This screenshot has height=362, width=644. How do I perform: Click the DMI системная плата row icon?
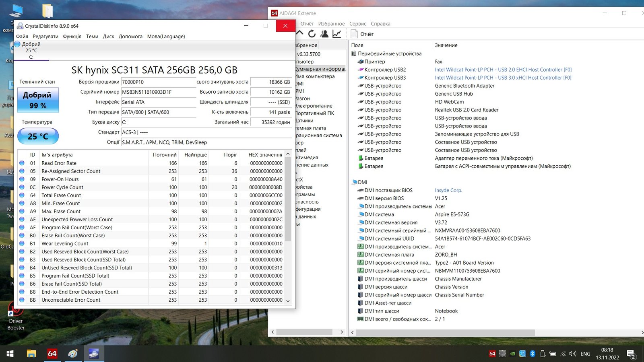[361, 255]
